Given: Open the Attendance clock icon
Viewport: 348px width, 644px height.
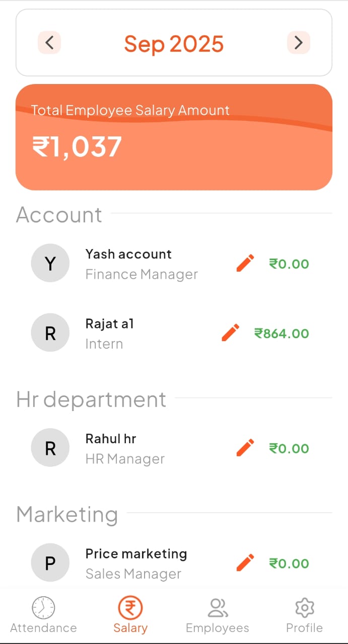Looking at the screenshot, I should pos(43,608).
